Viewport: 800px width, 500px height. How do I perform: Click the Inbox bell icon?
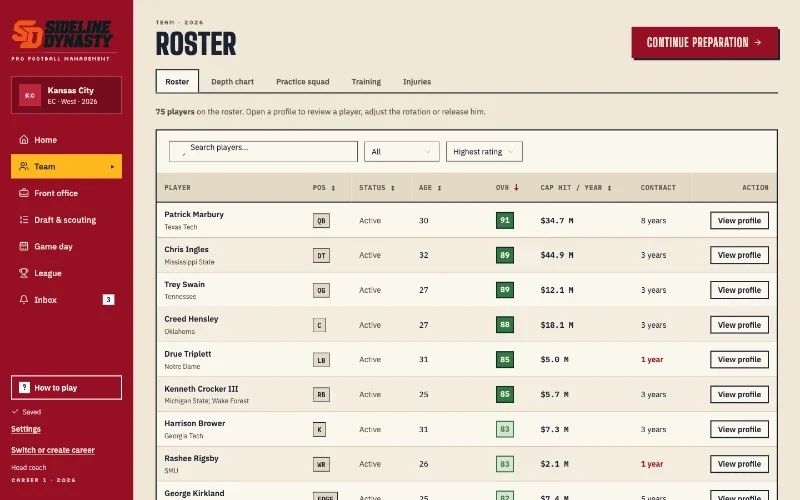[23, 299]
